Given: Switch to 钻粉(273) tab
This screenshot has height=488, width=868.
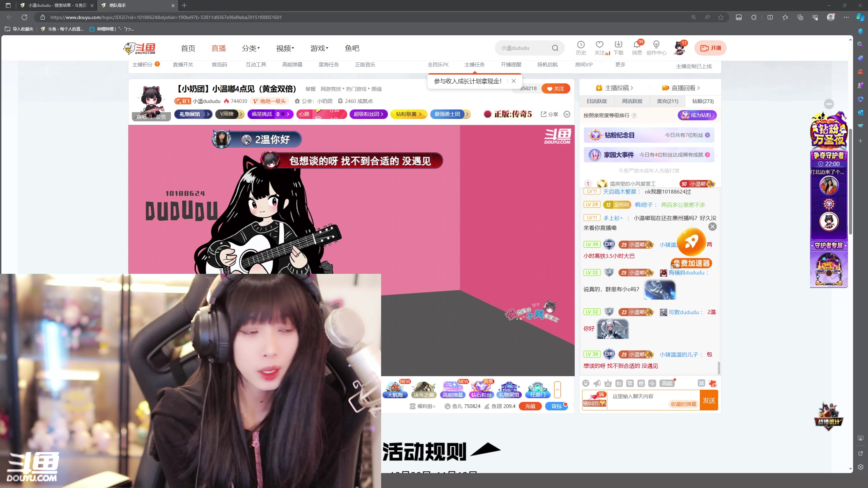Looking at the screenshot, I should pyautogui.click(x=703, y=101).
